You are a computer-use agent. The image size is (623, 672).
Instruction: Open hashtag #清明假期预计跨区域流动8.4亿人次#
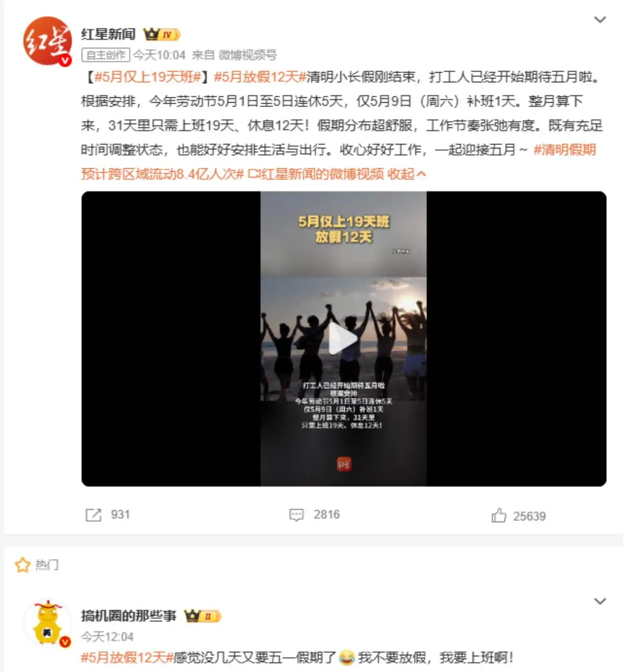tap(338, 161)
